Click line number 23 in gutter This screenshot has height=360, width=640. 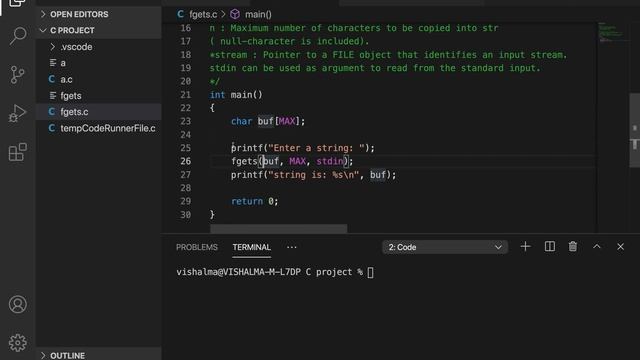(185, 121)
